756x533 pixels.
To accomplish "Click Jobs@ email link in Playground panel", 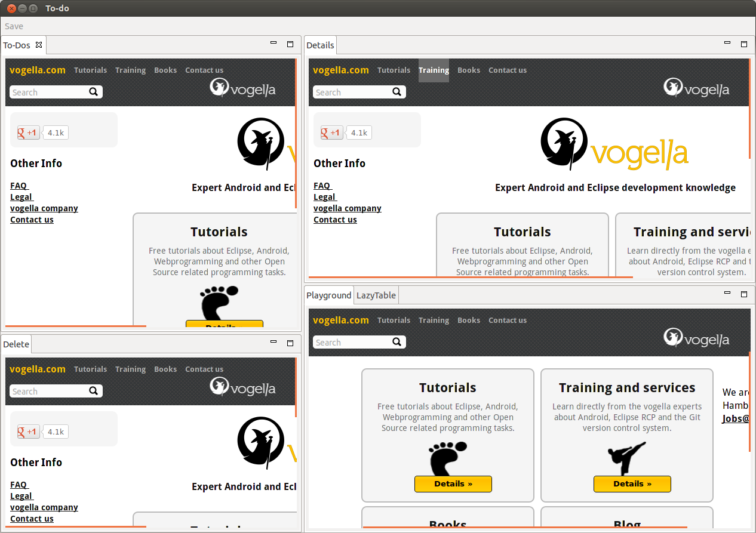I will pos(736,419).
